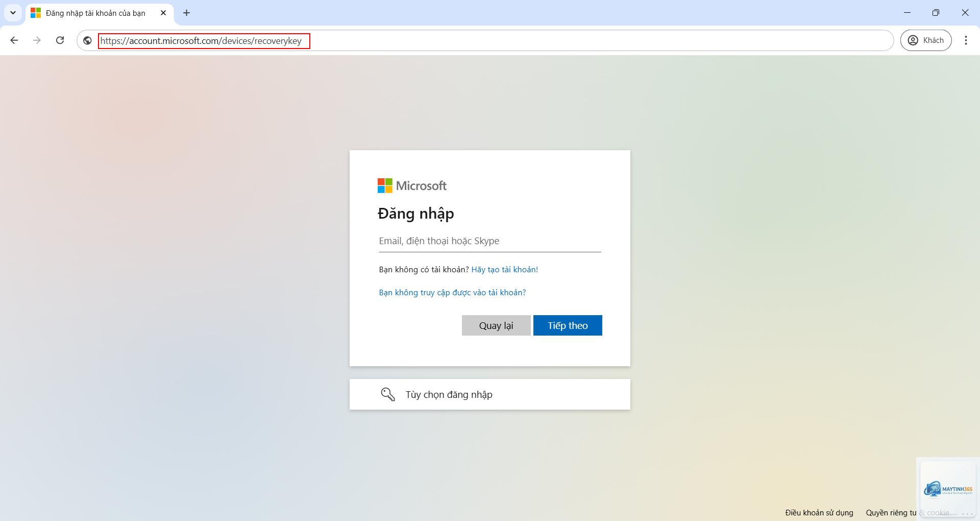Restore down the browser window
The height and width of the screenshot is (521, 980).
point(936,13)
